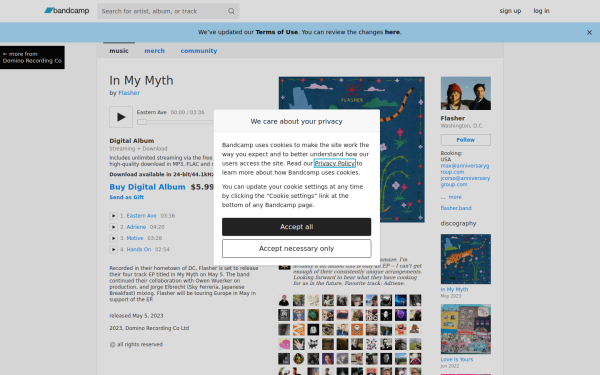
Task: Play track 3 Motive
Action: (113, 238)
